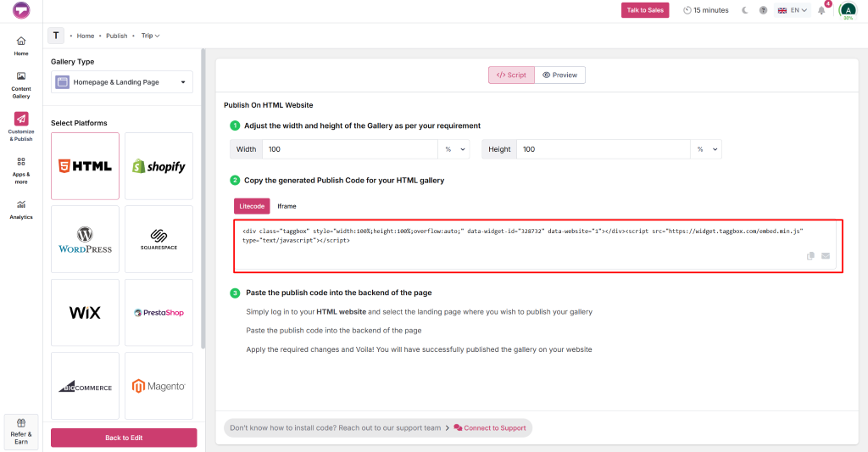
Task: Go to Publish breadcrumb link
Action: tap(117, 36)
